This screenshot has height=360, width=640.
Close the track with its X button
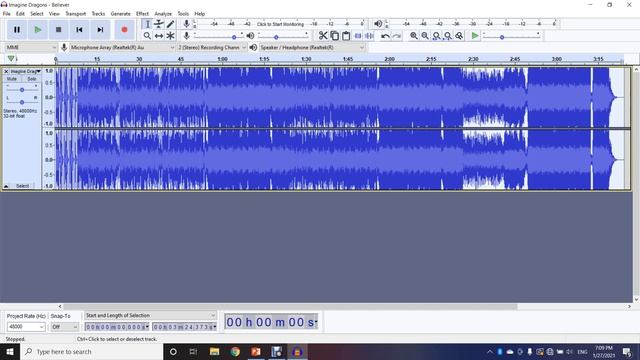(x=6, y=71)
